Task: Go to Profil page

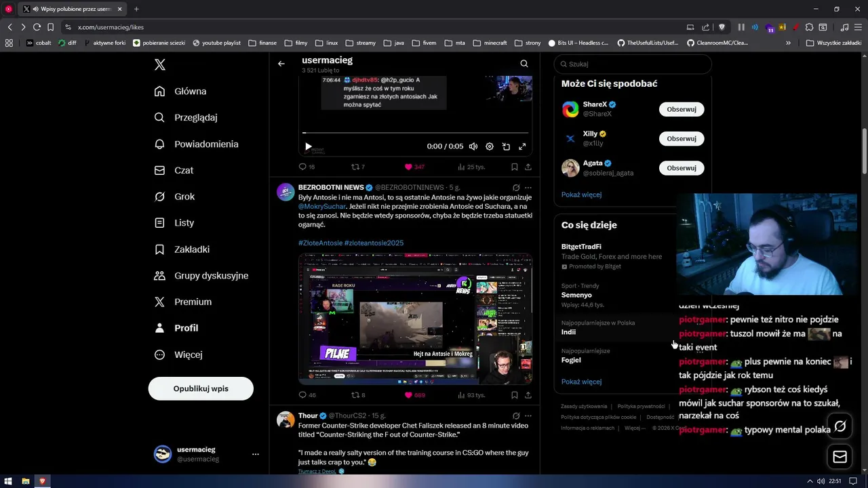Action: [176, 328]
